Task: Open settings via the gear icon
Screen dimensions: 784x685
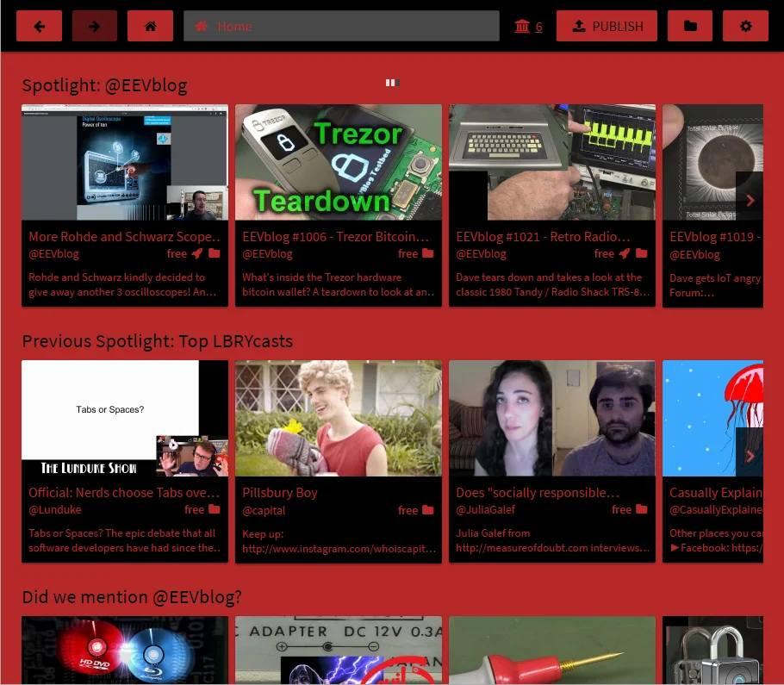Action: point(745,26)
